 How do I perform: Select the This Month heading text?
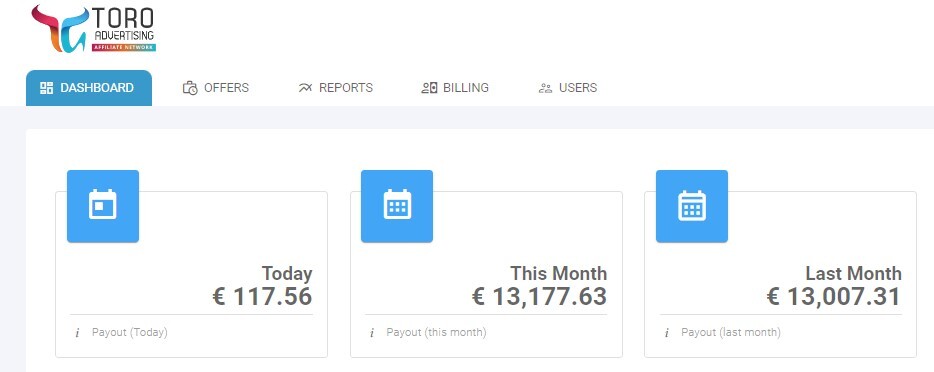coord(559,273)
